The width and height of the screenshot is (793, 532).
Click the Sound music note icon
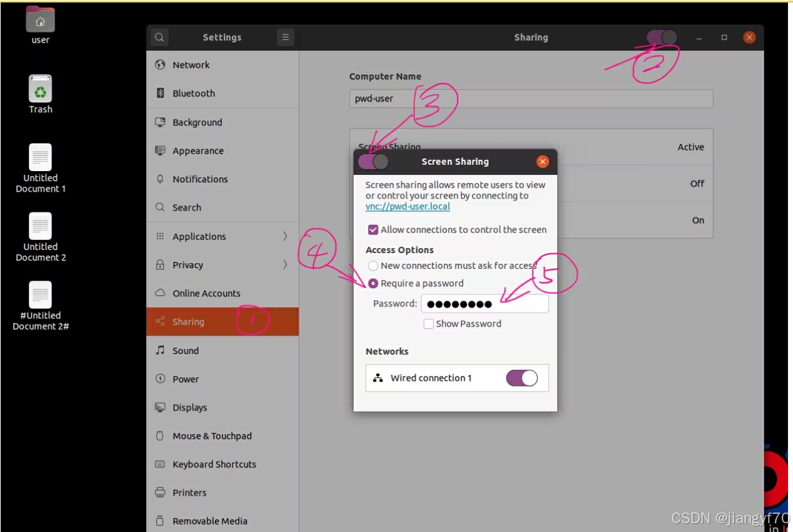160,350
